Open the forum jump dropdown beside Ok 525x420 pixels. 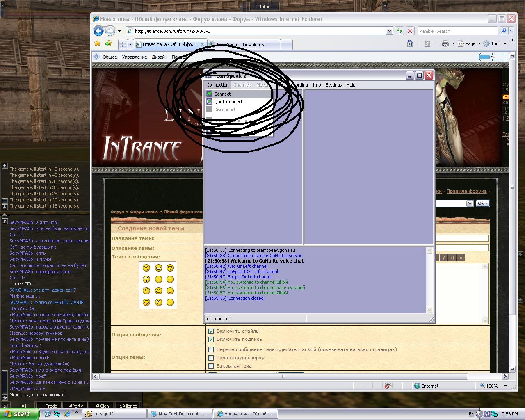point(470,203)
